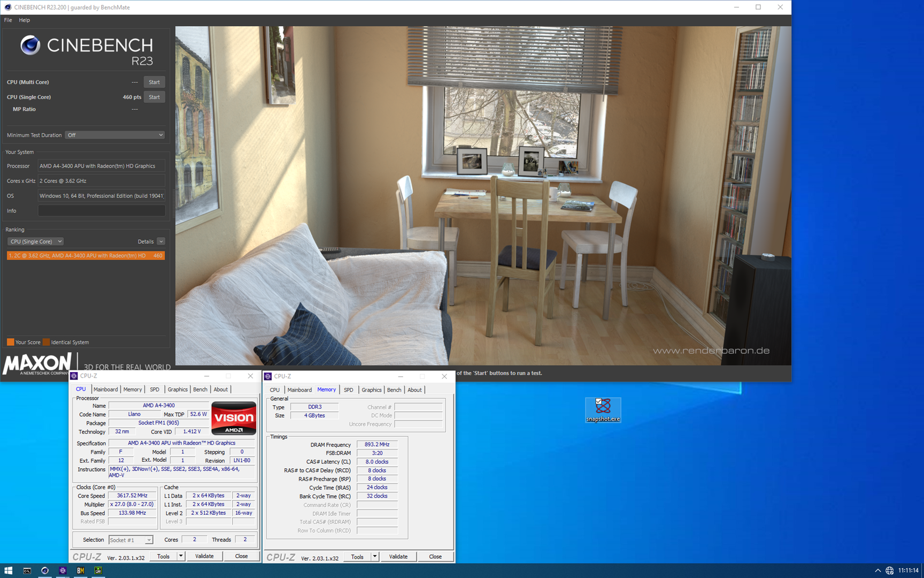924x578 pixels.
Task: Click the left CPU-Z window title icon
Action: pyautogui.click(x=74, y=376)
